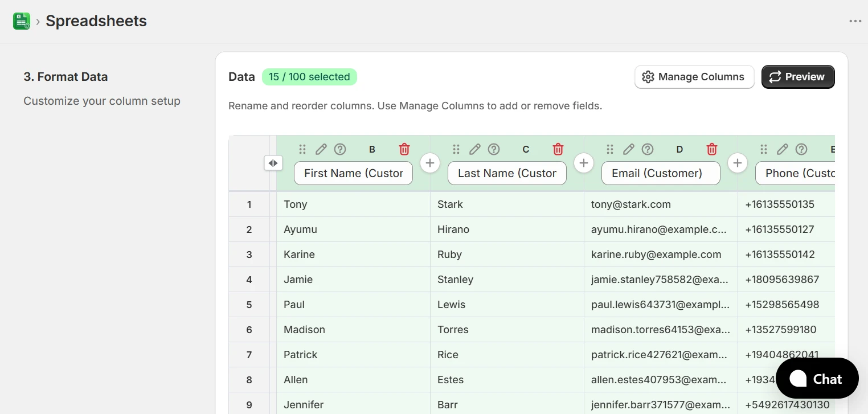Screen dimensions: 868x414
Task: Select the cell containing Patrick
Action: coord(353,355)
